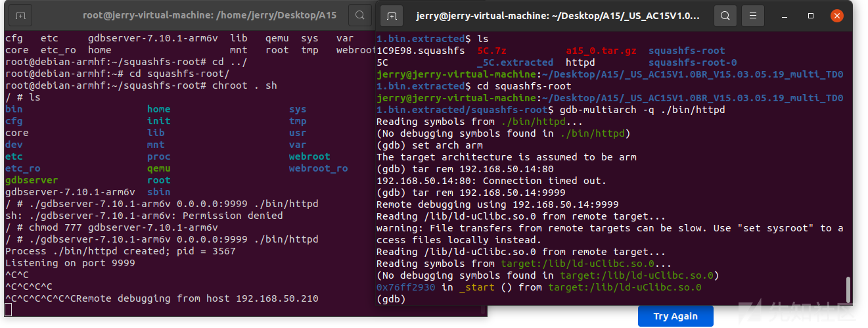This screenshot has width=868, height=328.
Task: Click the Try Again button
Action: click(x=675, y=316)
